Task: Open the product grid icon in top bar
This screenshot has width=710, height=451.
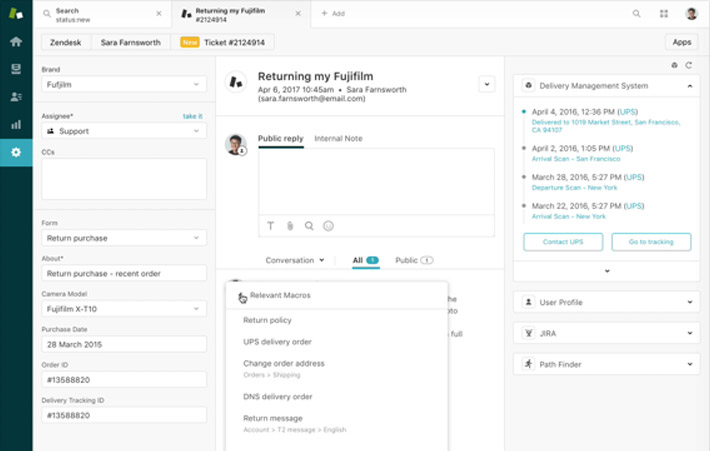Action: [664, 14]
